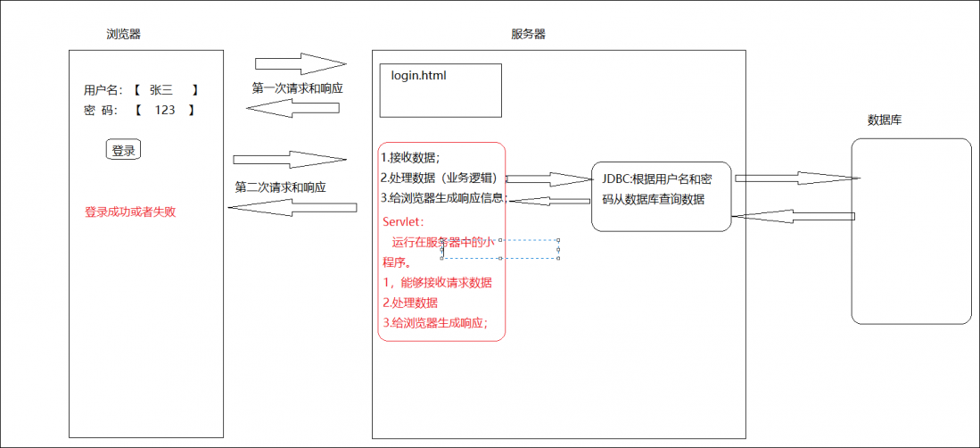Click the 密码 field containing 123
Screen dimensions: 980x448
point(164,110)
